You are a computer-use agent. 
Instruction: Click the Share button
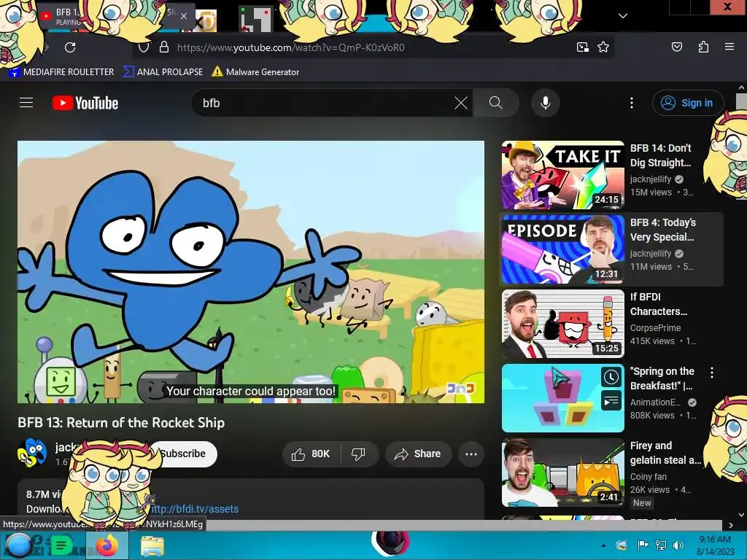click(x=418, y=454)
